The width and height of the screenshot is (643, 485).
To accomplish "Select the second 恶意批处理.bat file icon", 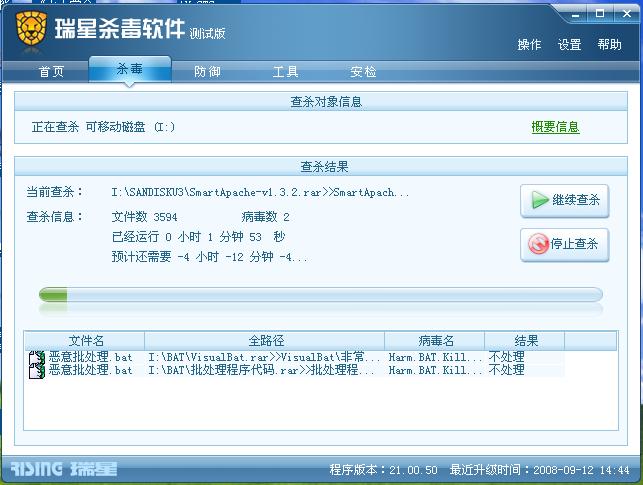I will coord(36,371).
